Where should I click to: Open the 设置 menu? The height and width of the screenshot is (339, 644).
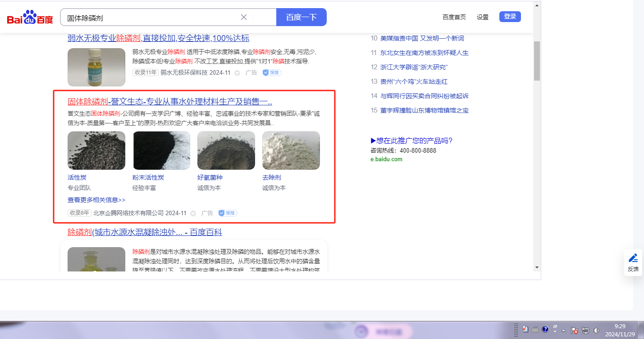(x=483, y=17)
